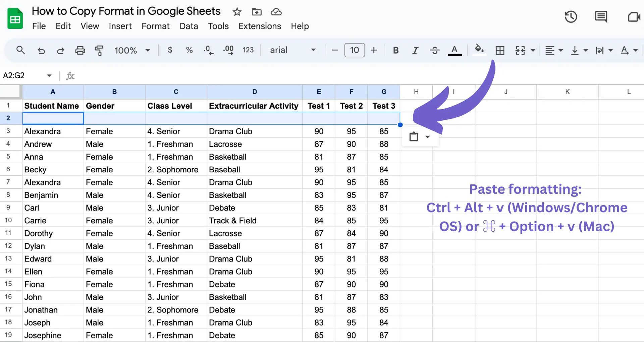Open the comments icon

(x=601, y=16)
